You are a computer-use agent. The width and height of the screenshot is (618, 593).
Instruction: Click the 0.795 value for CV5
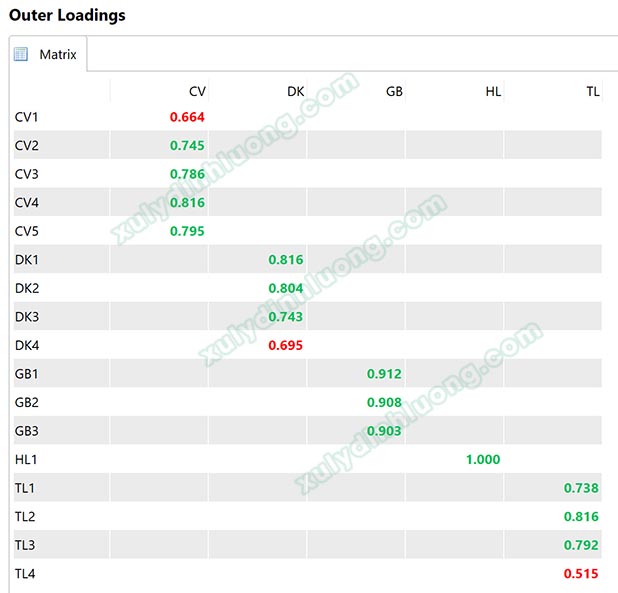tap(187, 231)
